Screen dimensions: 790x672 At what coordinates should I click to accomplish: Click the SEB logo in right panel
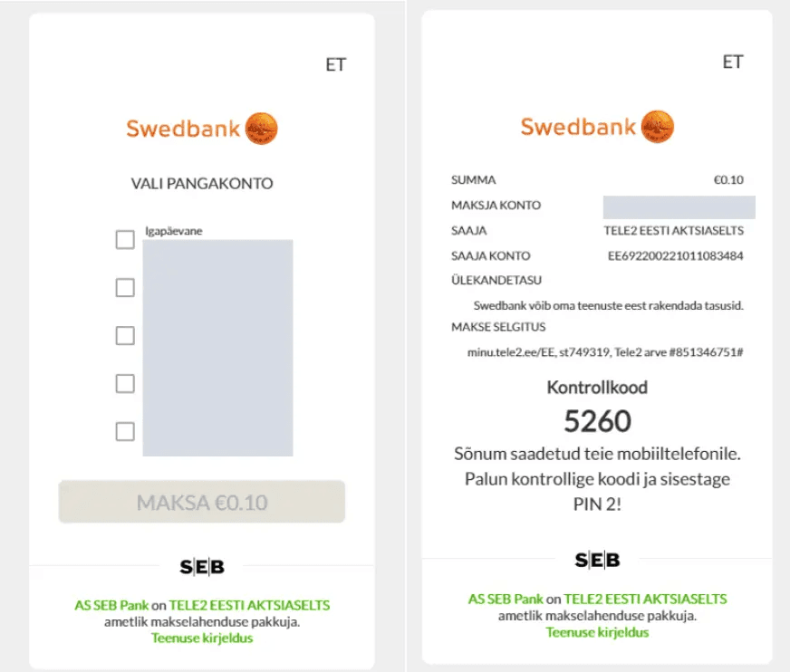[598, 560]
